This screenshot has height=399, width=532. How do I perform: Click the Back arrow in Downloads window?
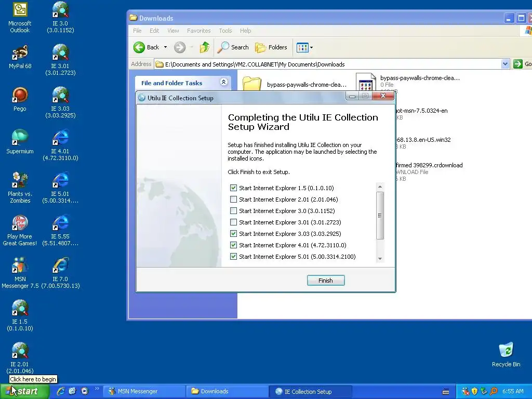click(139, 47)
